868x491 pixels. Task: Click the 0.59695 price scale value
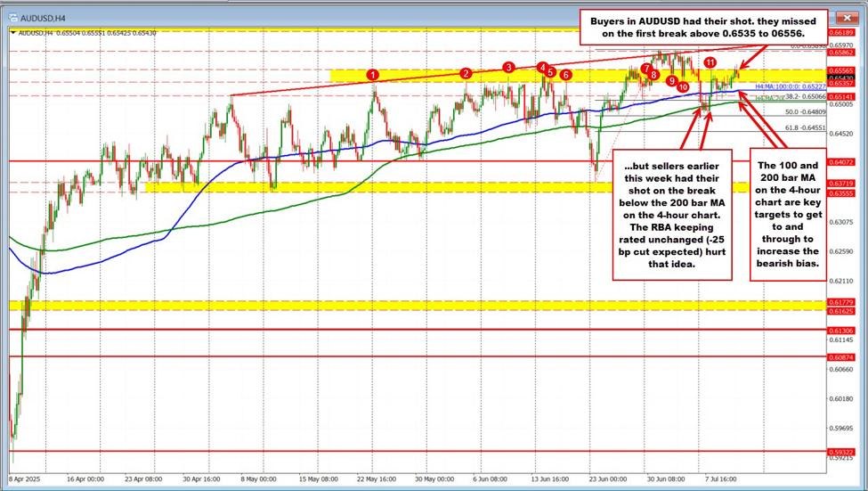(x=840, y=428)
